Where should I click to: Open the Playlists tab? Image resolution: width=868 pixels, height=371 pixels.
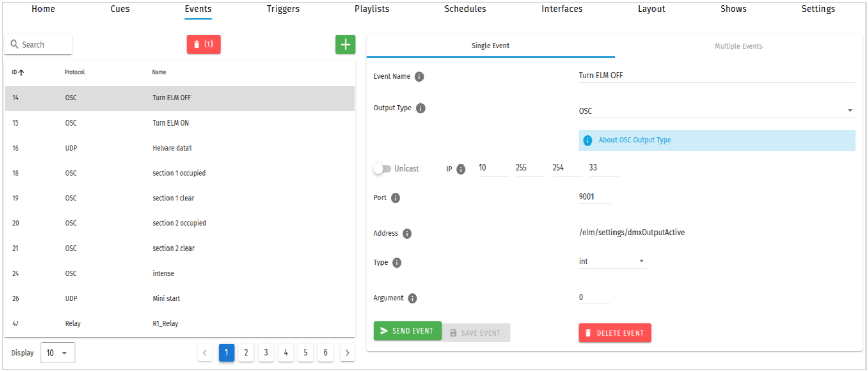[372, 9]
